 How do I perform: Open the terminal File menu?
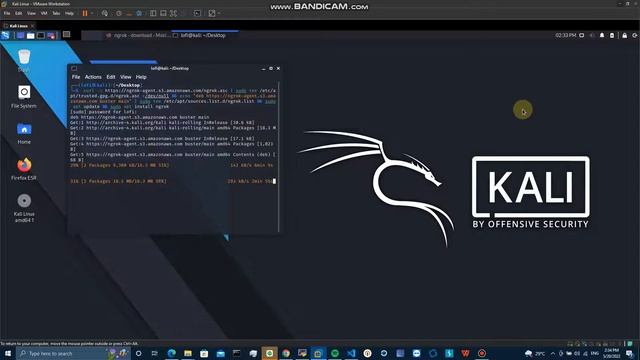coord(76,77)
